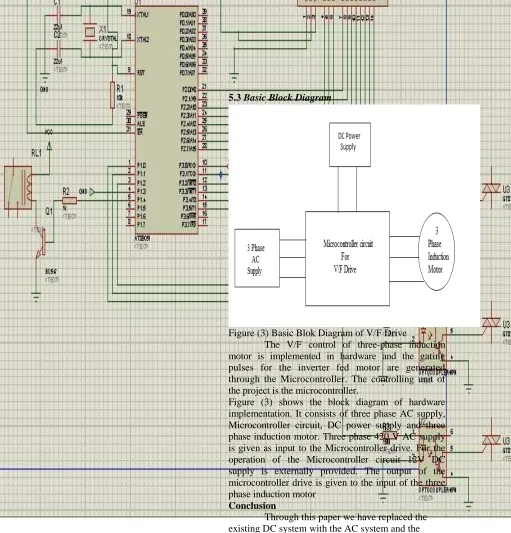This screenshot has height=533, width=511.
Task: Click the 'Q1' reference label
Action: pyautogui.click(x=49, y=211)
